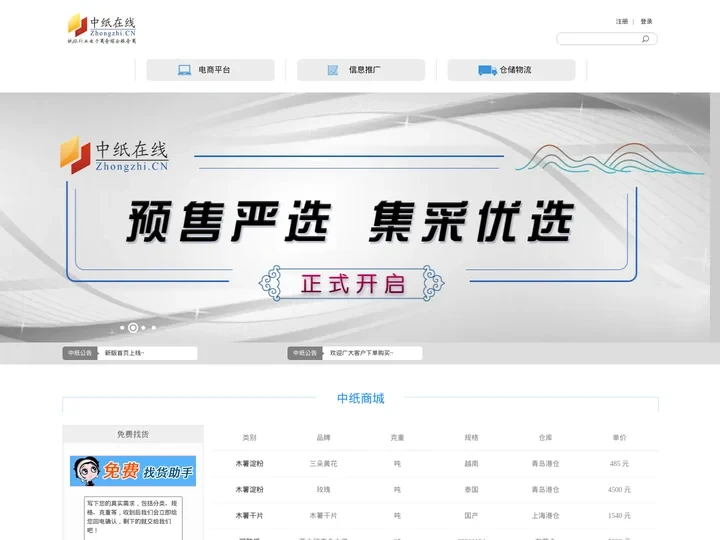Click the 中纸在线 logo in the header
720x540 pixels.
[x=102, y=28]
